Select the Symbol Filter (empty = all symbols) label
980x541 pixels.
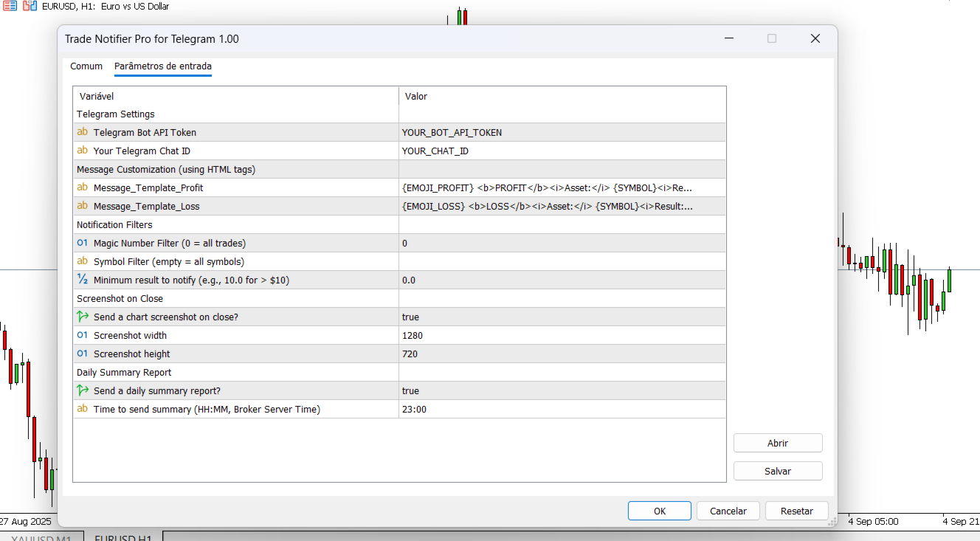(x=169, y=262)
